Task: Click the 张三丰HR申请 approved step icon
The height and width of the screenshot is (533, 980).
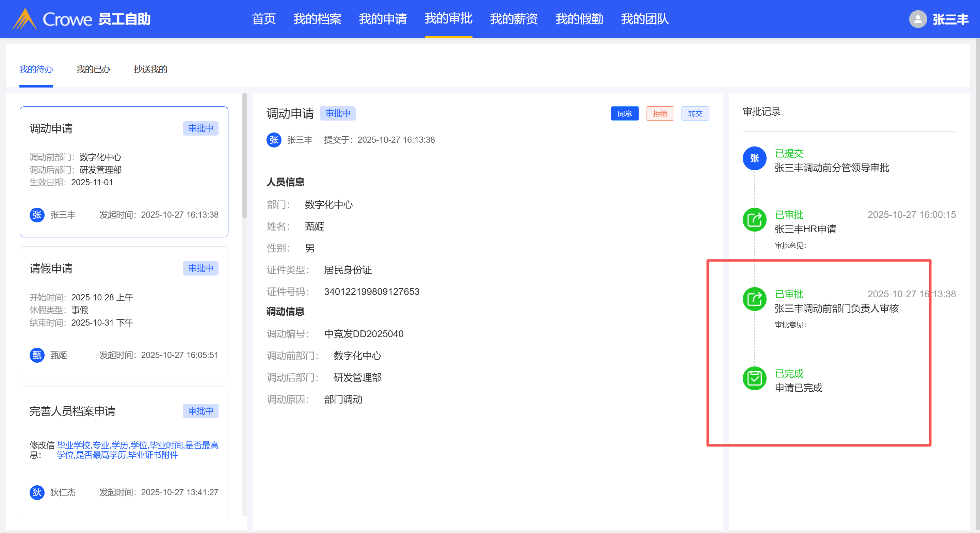Action: point(754,220)
